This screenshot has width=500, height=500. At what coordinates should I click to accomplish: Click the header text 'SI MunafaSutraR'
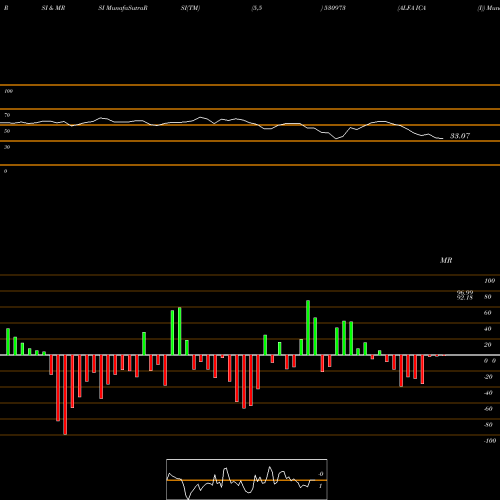click(123, 8)
